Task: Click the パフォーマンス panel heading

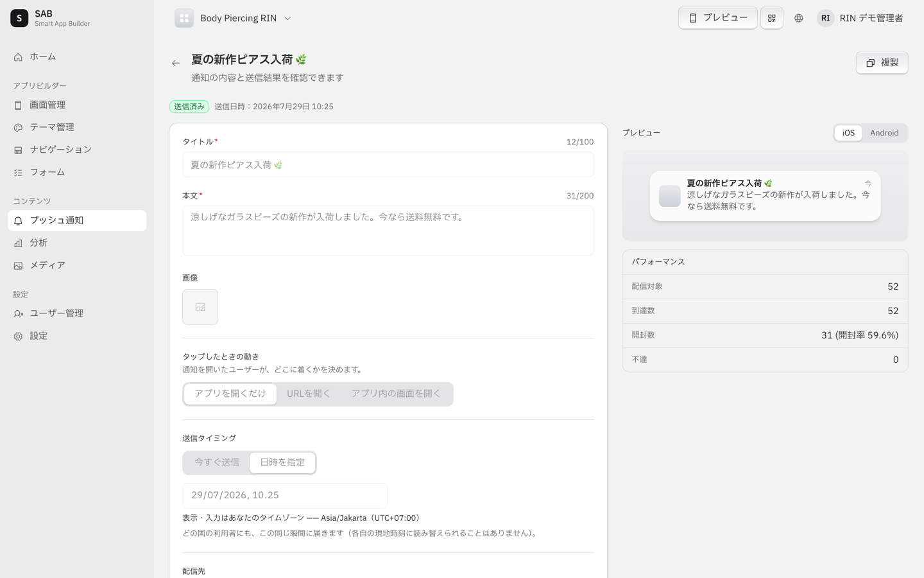Action: tap(658, 262)
